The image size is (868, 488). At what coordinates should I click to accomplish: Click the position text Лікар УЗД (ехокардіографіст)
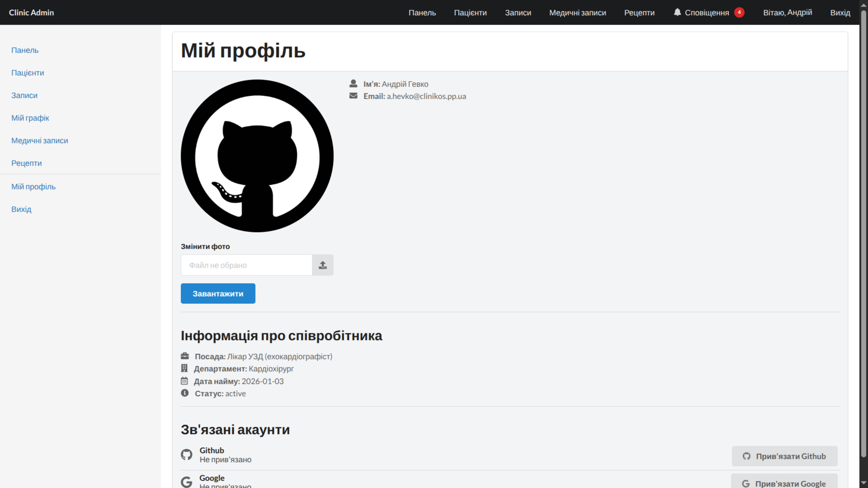(x=280, y=356)
